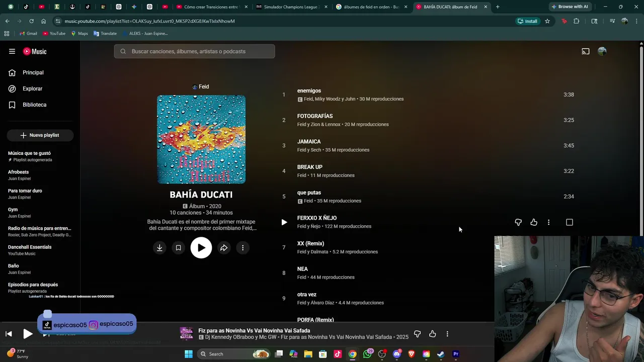Viewport: 644px width, 362px height.
Task: Open the account avatar menu
Action: [602, 51]
